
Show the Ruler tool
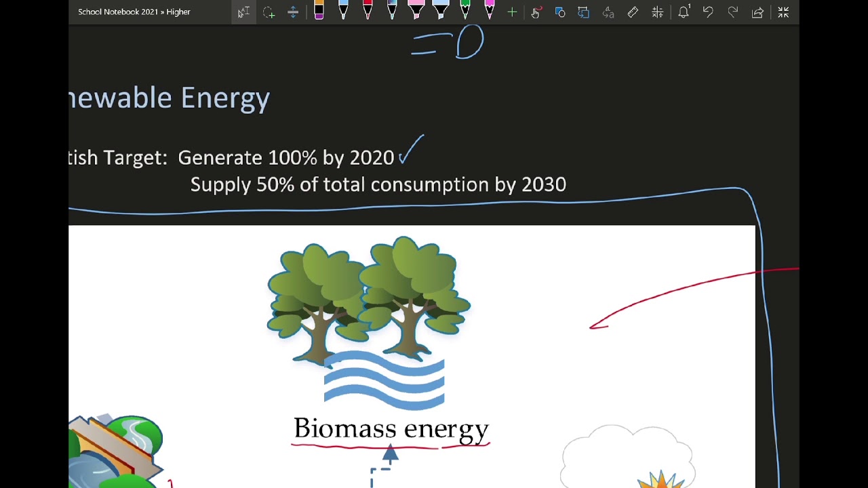(x=633, y=12)
